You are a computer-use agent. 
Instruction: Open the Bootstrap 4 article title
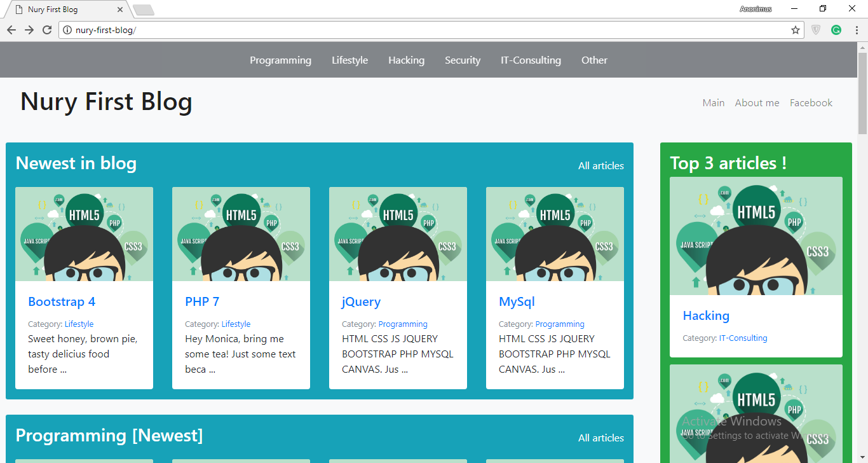62,302
